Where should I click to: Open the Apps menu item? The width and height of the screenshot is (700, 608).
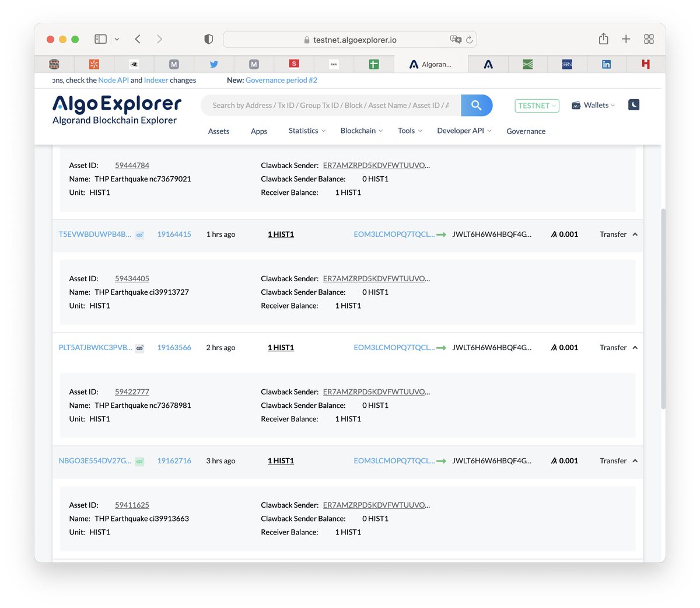(x=259, y=131)
